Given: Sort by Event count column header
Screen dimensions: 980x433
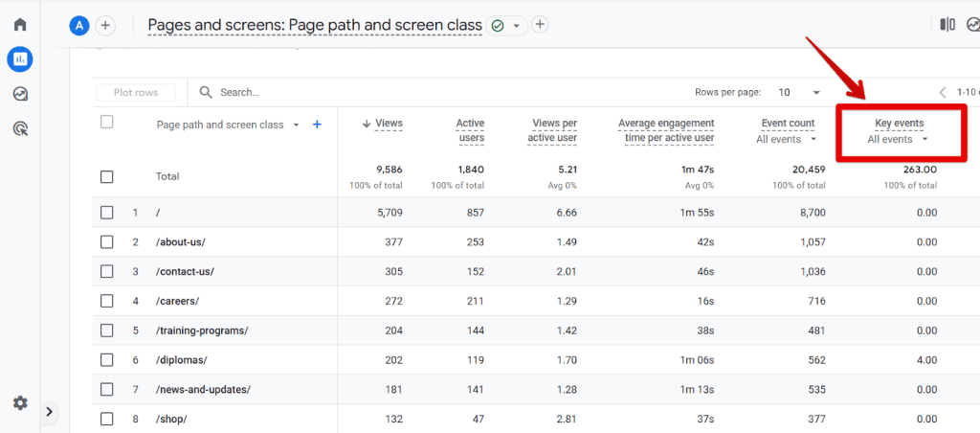Looking at the screenshot, I should coord(789,124).
